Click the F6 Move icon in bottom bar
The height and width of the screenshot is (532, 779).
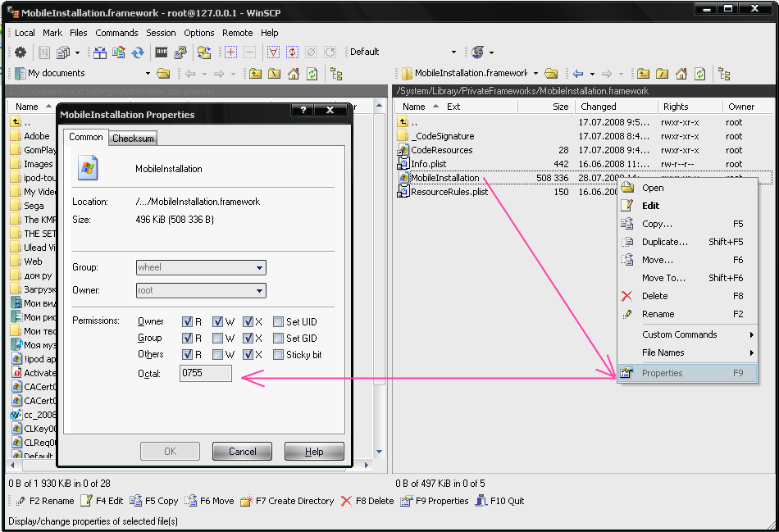tap(190, 501)
